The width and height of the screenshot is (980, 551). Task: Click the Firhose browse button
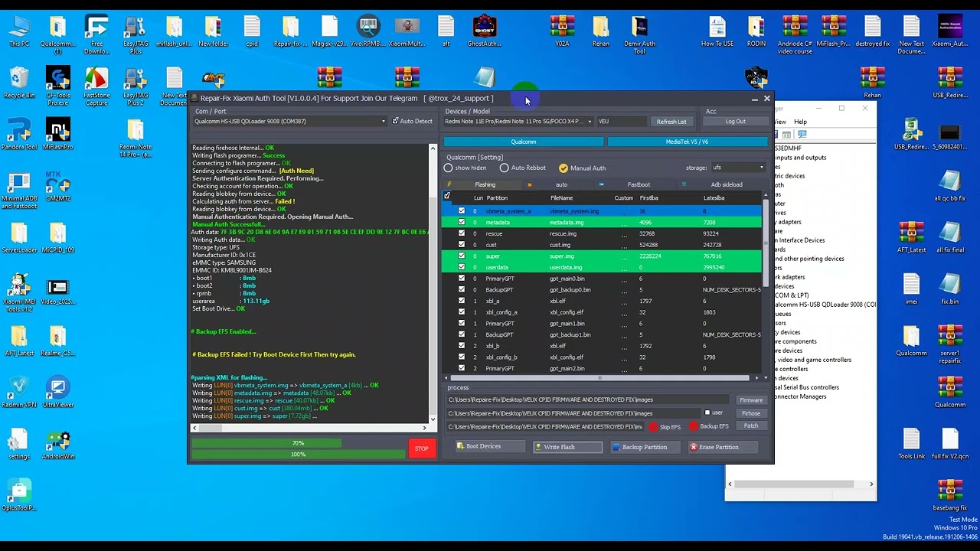coord(751,413)
